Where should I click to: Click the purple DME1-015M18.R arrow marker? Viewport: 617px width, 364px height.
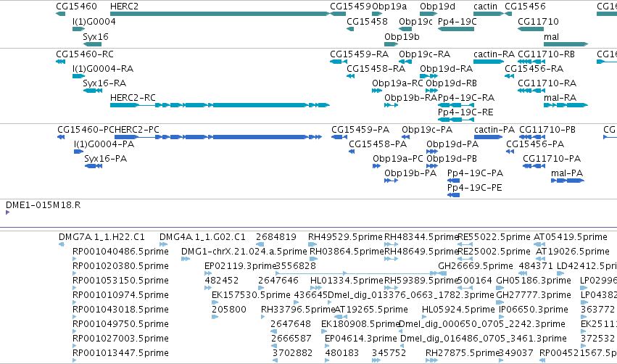pos(7,212)
